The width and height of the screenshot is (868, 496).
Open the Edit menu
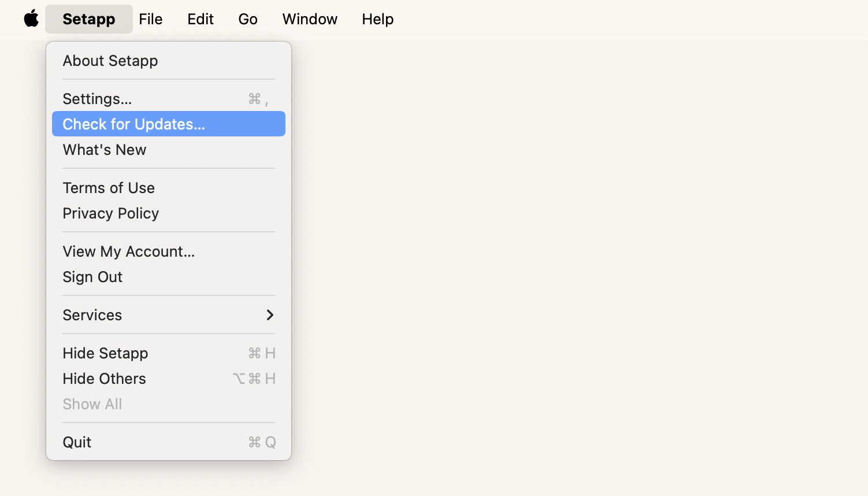click(201, 19)
